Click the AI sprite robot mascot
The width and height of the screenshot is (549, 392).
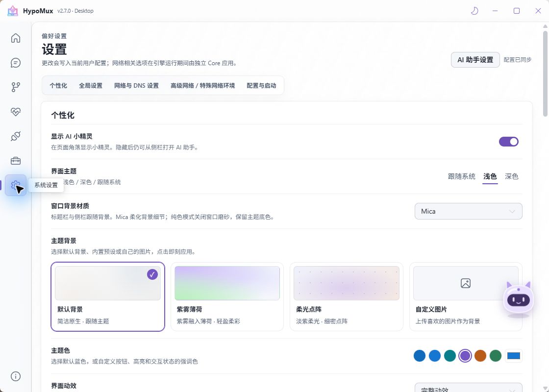pyautogui.click(x=519, y=299)
